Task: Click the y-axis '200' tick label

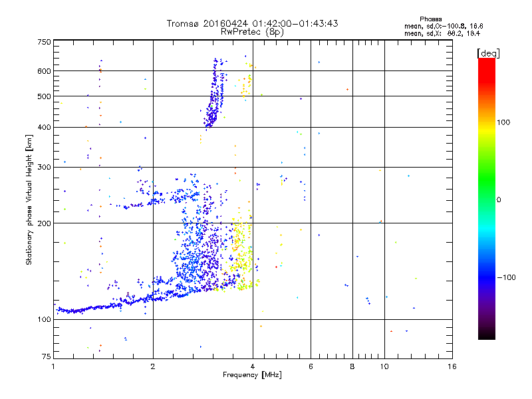Action: (44, 223)
